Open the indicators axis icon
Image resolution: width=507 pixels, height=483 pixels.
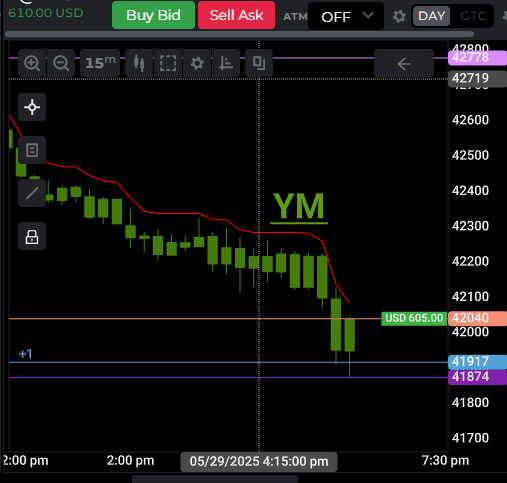pos(226,63)
